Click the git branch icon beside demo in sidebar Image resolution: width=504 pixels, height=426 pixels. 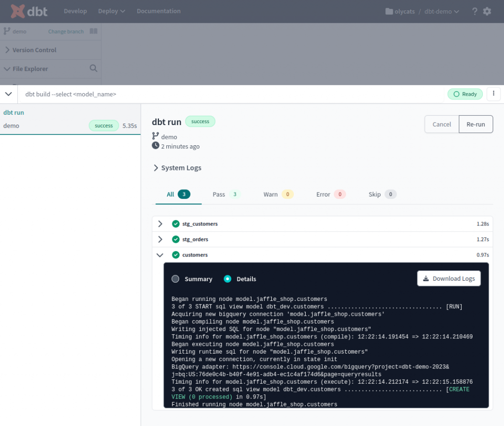(7, 31)
